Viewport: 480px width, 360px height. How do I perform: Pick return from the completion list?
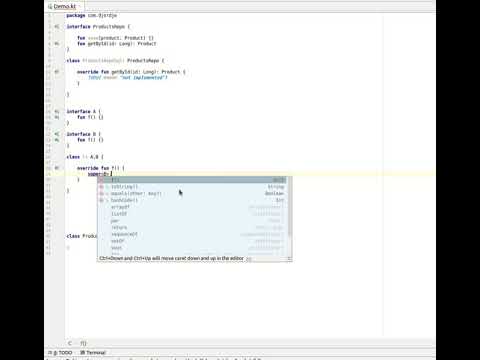pos(192,227)
